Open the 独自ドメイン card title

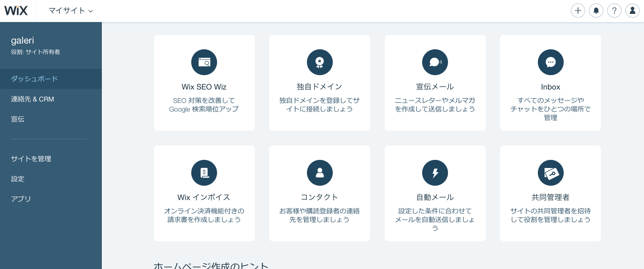click(x=320, y=87)
